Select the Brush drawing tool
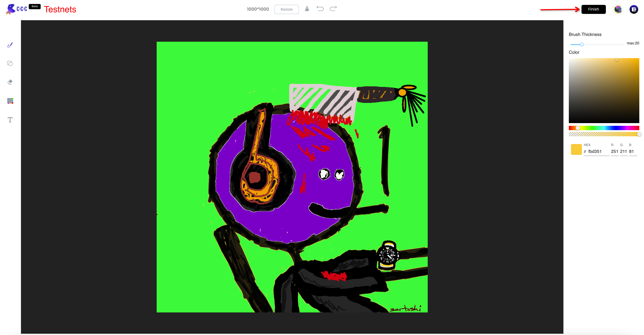Screen dimensions: 644x335 (10, 45)
